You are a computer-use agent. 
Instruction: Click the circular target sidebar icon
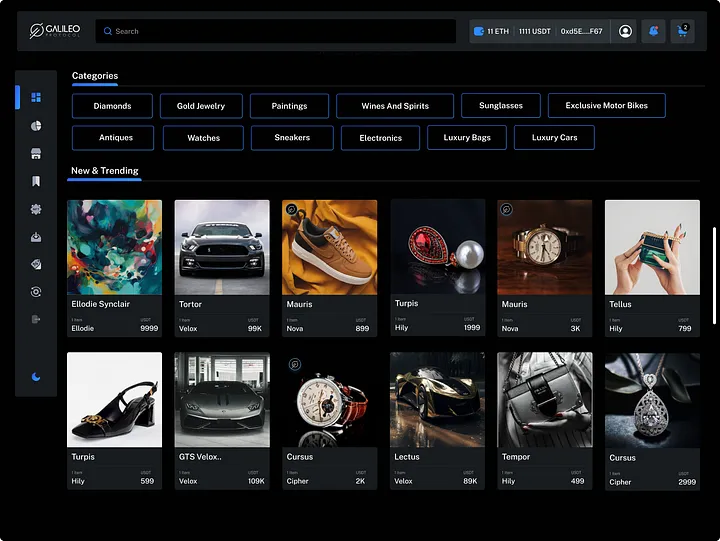(36, 292)
